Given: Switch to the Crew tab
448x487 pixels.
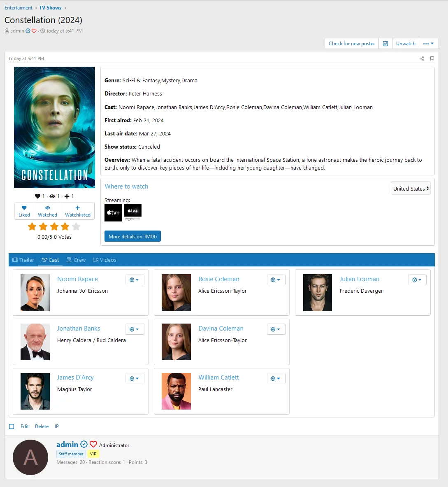Looking at the screenshot, I should pos(76,260).
